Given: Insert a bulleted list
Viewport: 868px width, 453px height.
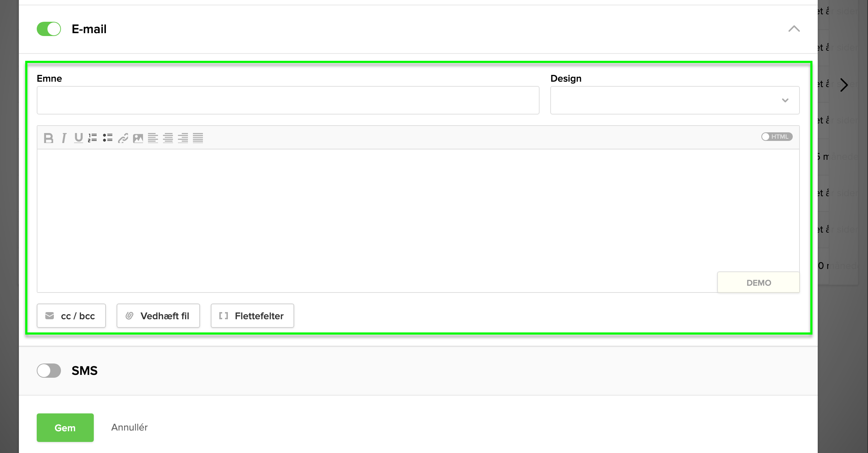Looking at the screenshot, I should [108, 138].
